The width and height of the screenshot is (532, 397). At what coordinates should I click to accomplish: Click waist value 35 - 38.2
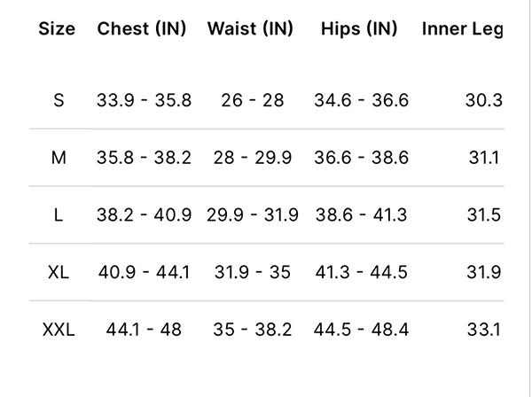coord(253,330)
